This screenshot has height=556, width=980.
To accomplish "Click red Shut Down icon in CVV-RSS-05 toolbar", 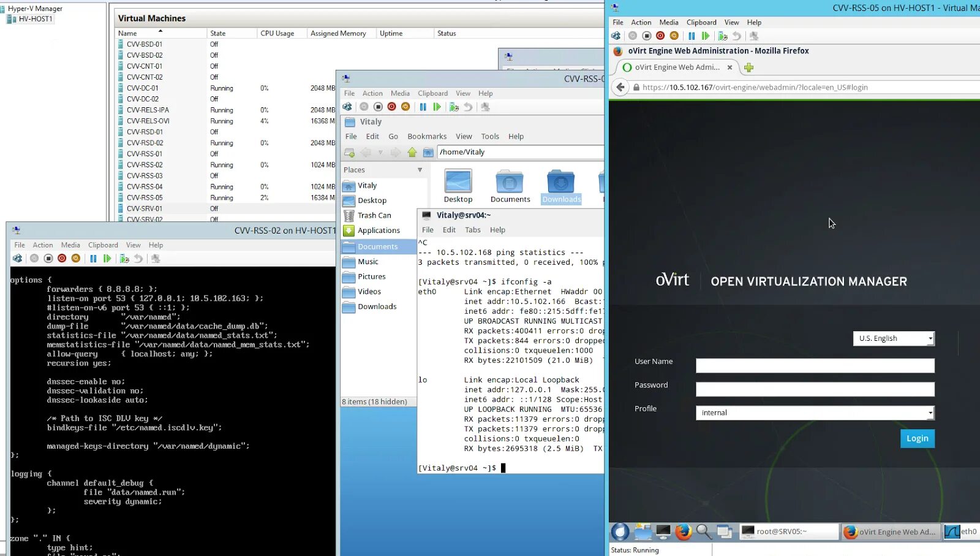I will tap(660, 36).
